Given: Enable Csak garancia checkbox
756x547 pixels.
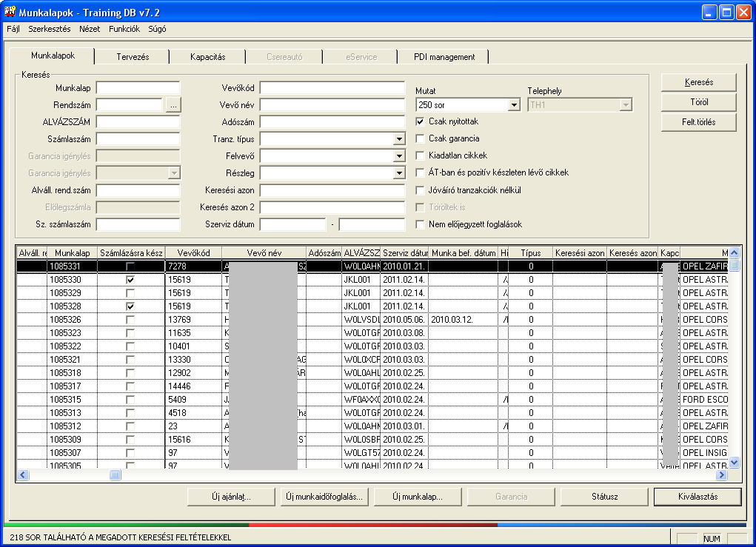Looking at the screenshot, I should (x=420, y=139).
